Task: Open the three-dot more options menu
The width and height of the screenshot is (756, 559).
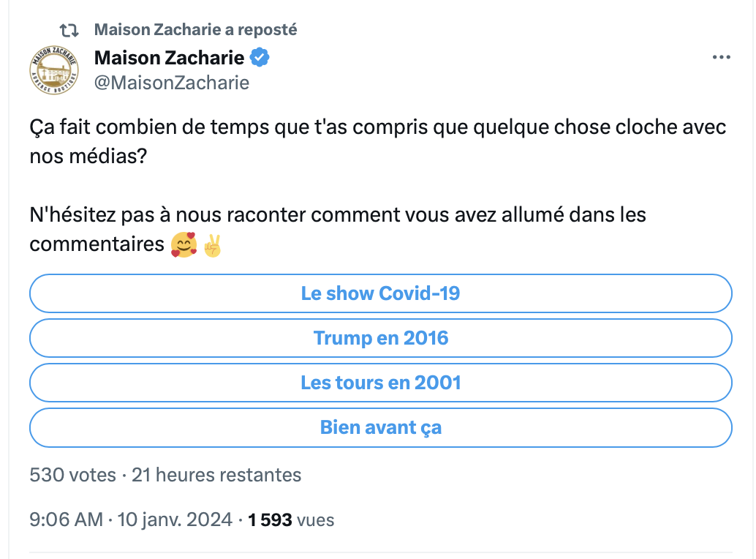Action: pos(722,57)
